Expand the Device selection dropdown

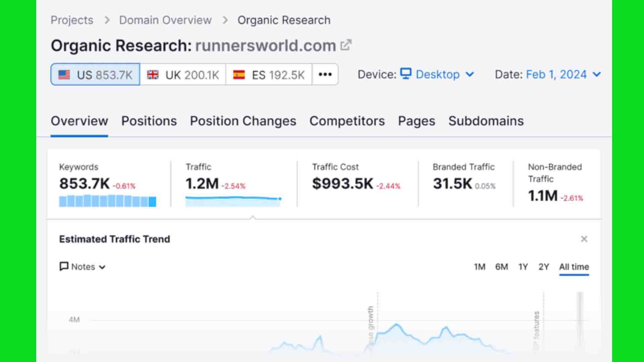470,74
